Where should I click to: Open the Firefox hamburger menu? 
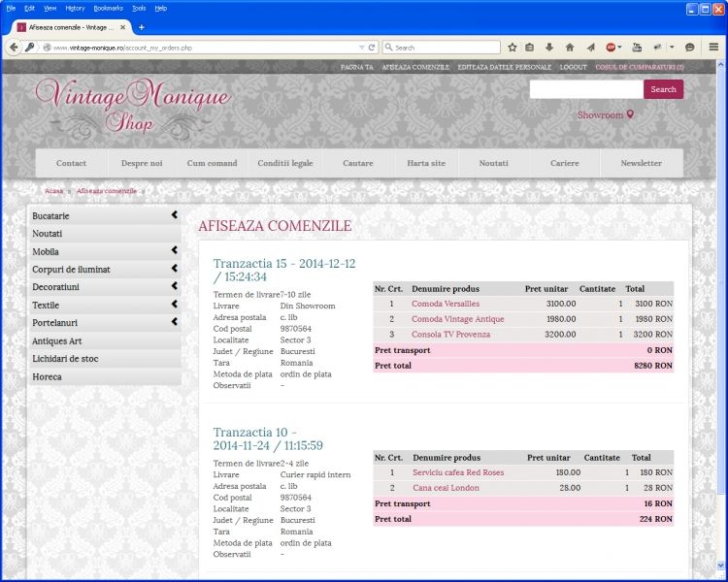(713, 47)
